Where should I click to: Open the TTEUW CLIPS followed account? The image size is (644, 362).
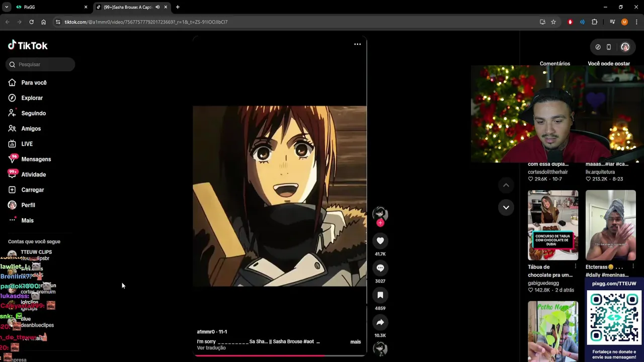pyautogui.click(x=36, y=252)
